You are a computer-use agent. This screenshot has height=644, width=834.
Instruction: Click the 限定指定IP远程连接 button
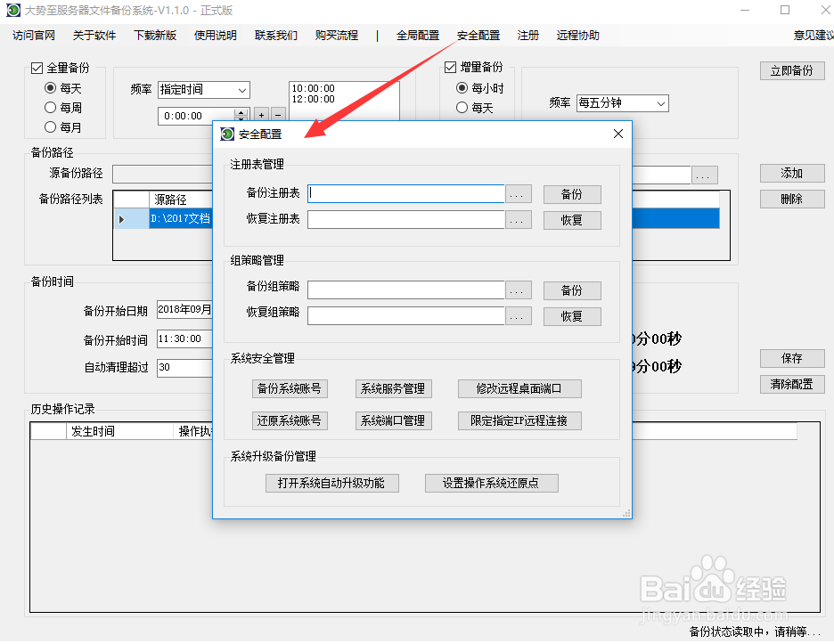[x=519, y=420]
